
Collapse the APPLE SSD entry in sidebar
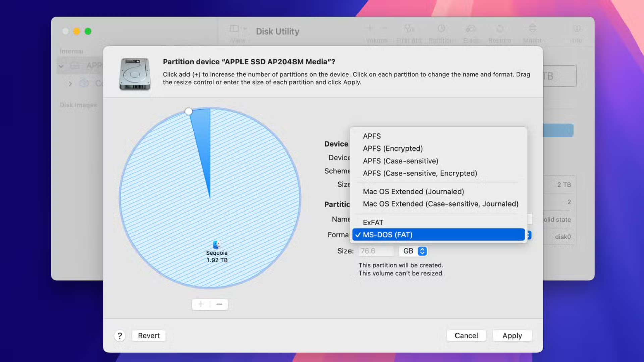point(61,66)
